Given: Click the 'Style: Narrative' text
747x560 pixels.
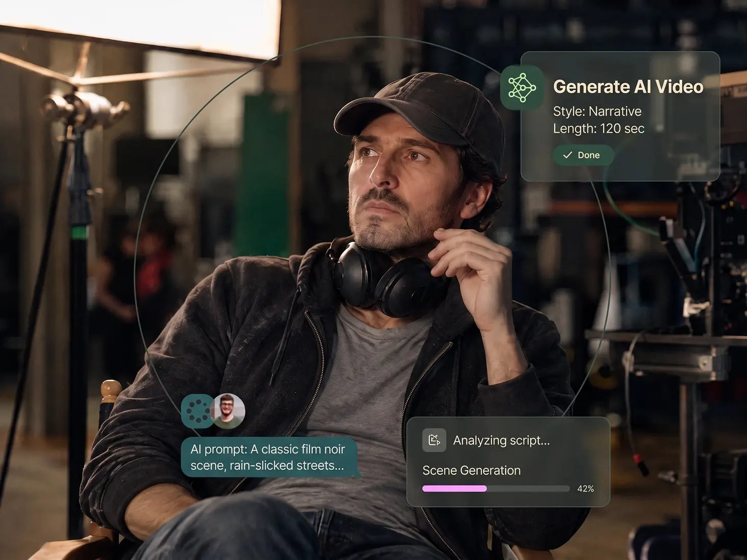Looking at the screenshot, I should [x=597, y=111].
